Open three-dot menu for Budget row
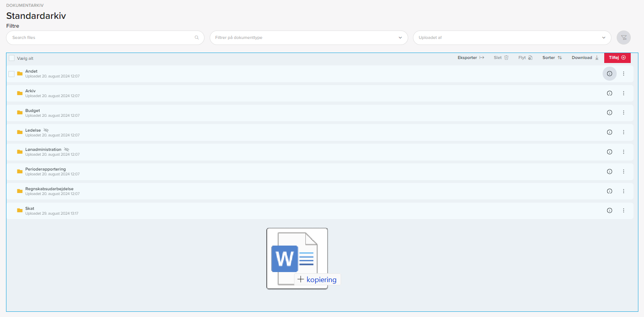644x317 pixels. pos(624,113)
